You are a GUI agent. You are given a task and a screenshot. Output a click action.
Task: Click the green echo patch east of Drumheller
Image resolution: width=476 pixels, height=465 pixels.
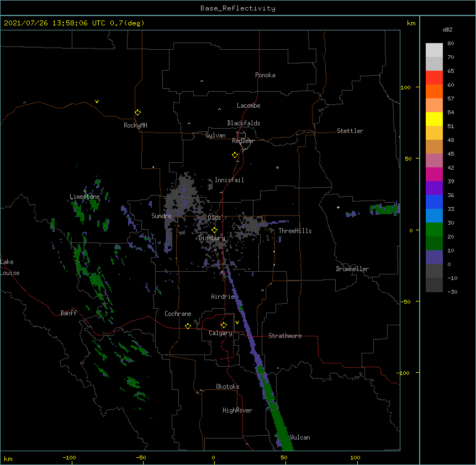click(x=385, y=209)
